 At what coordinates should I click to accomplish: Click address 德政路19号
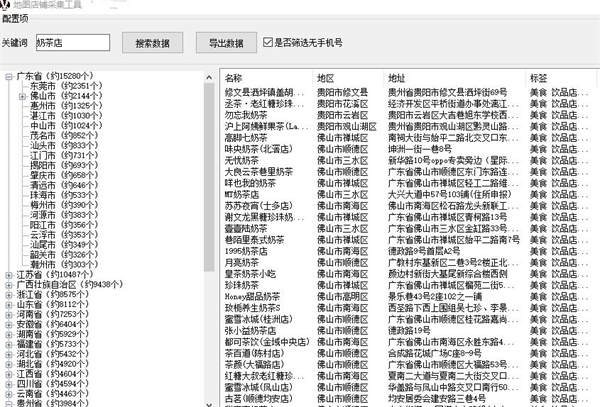(409, 330)
